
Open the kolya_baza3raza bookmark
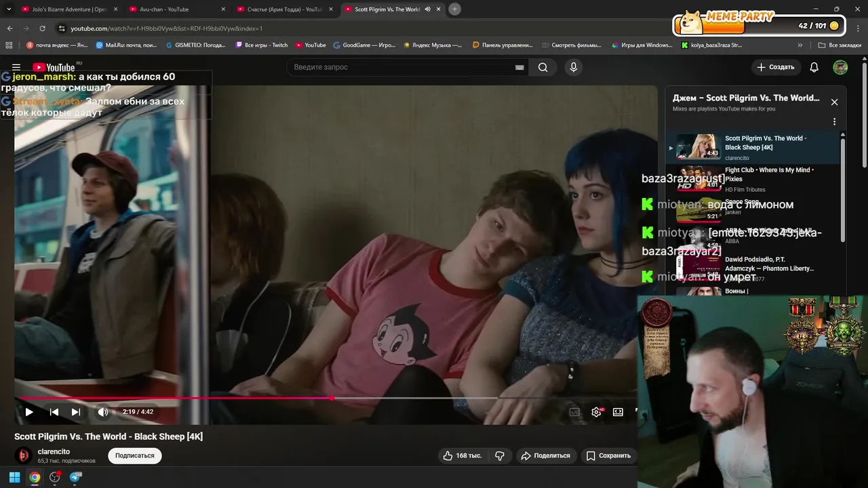click(x=712, y=45)
